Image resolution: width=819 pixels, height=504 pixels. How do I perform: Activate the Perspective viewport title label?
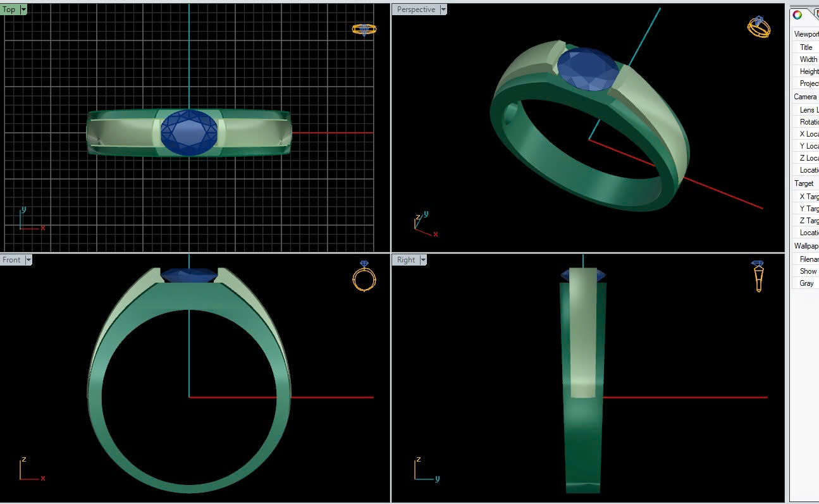[x=416, y=9]
